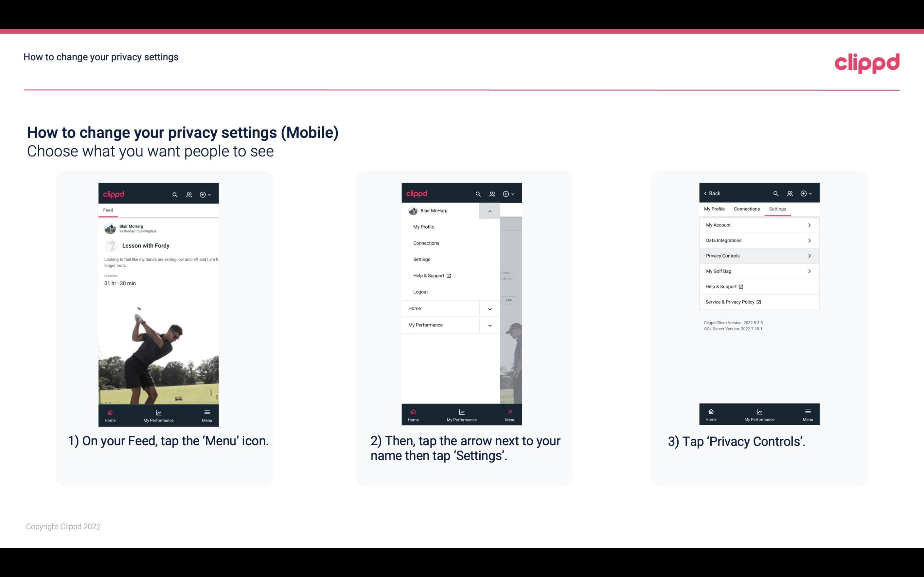The image size is (924, 577).
Task: Tap the arrow next to Blair McHarg name
Action: pos(489,211)
